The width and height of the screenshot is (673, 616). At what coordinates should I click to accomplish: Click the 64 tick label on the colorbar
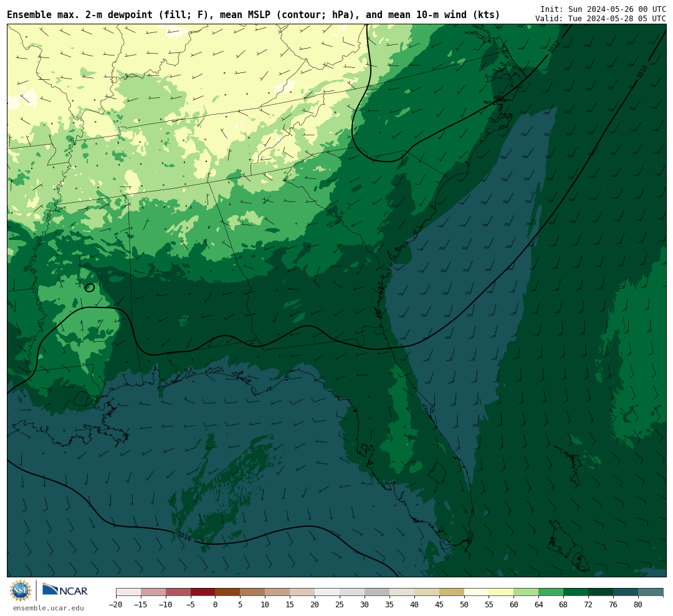click(538, 605)
